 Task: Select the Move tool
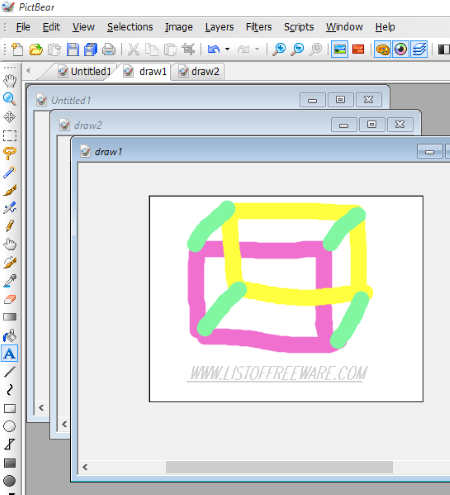point(9,117)
